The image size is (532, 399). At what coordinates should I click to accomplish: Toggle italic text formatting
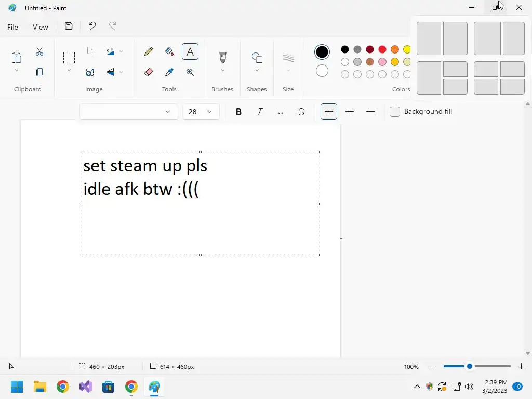point(260,112)
